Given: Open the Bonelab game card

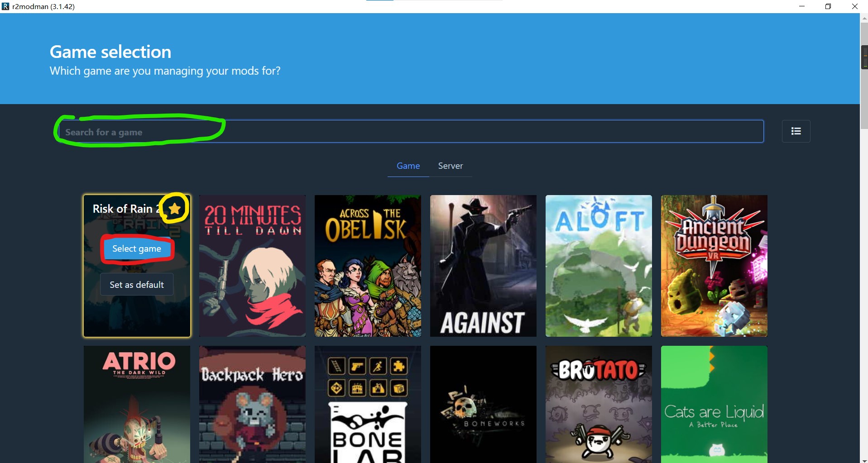Looking at the screenshot, I should 368,405.
